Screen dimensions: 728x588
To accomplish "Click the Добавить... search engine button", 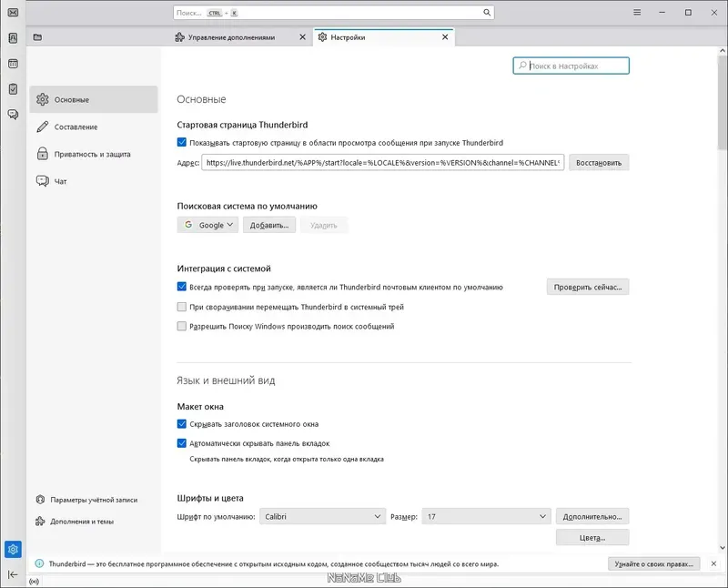I will 269,225.
